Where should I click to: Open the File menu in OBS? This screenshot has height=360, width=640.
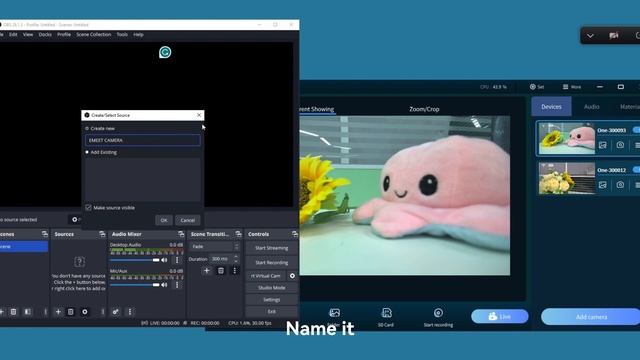[x=2, y=35]
